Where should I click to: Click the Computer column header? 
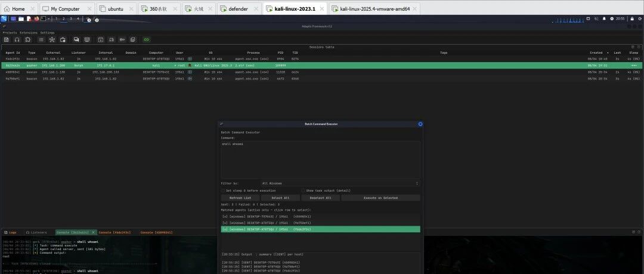[x=156, y=53]
